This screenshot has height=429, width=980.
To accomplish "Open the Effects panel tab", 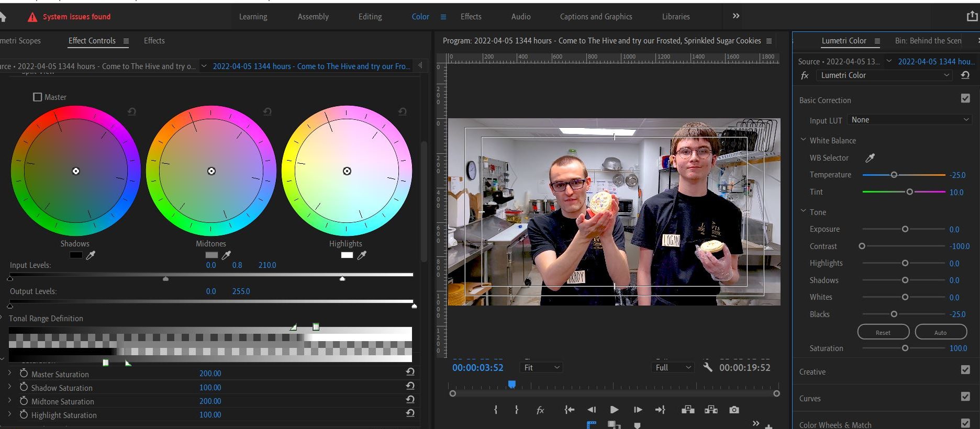I will (x=154, y=40).
